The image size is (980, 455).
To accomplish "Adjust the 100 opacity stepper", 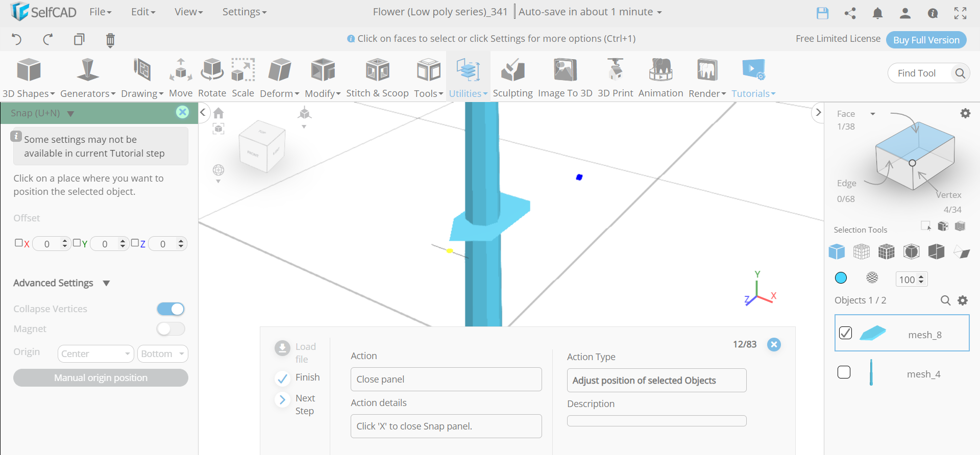I will [921, 280].
